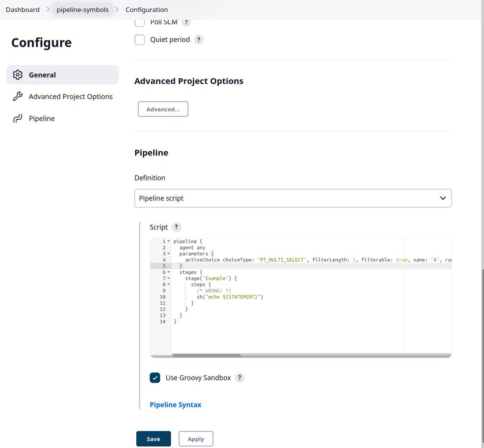The image size is (484, 448).
Task: Click the Apply button
Action: [x=196, y=439]
